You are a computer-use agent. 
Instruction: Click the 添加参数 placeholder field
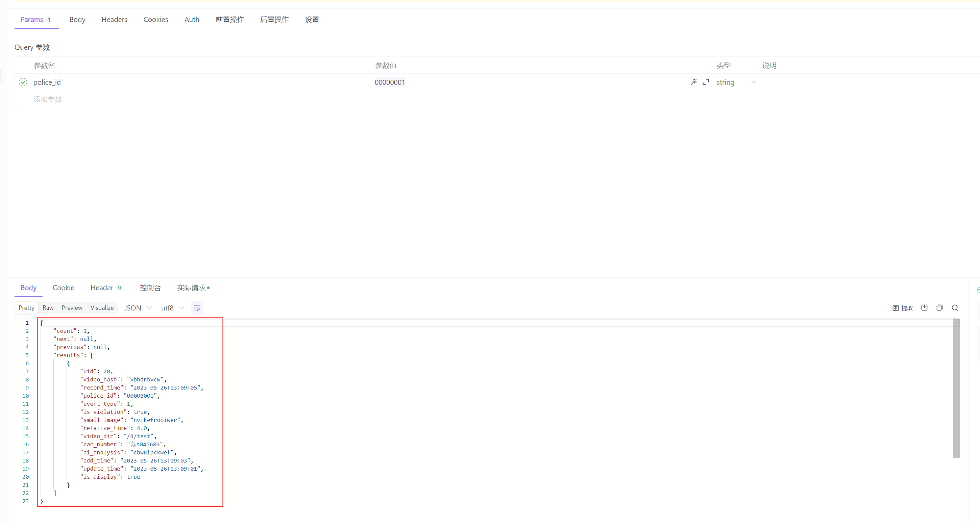[x=47, y=99]
